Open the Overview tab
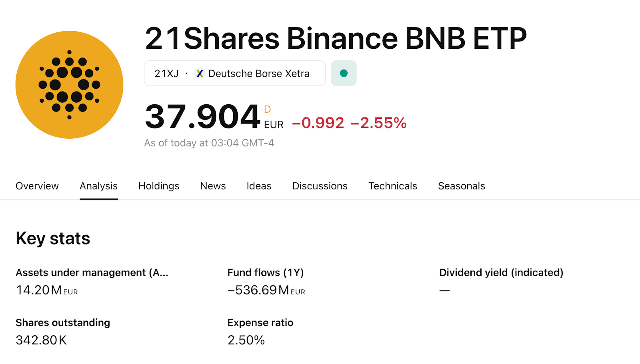This screenshot has width=640, height=364. (37, 186)
